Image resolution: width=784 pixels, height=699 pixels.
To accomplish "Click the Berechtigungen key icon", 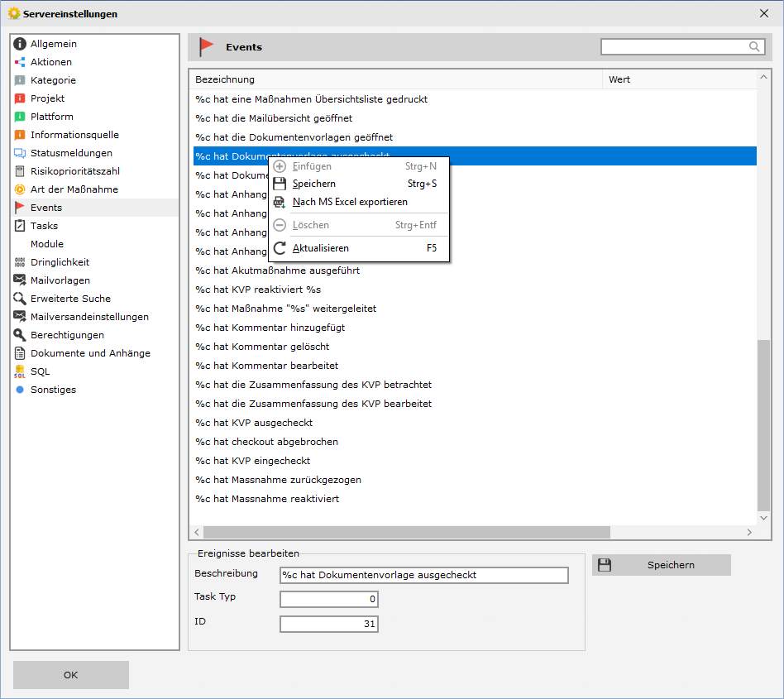I will pos(20,335).
